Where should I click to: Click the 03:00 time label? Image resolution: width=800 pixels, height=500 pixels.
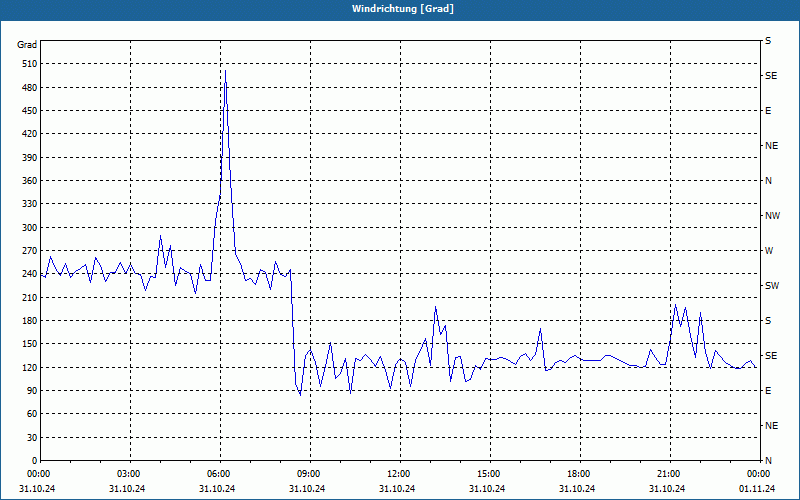pyautogui.click(x=128, y=474)
